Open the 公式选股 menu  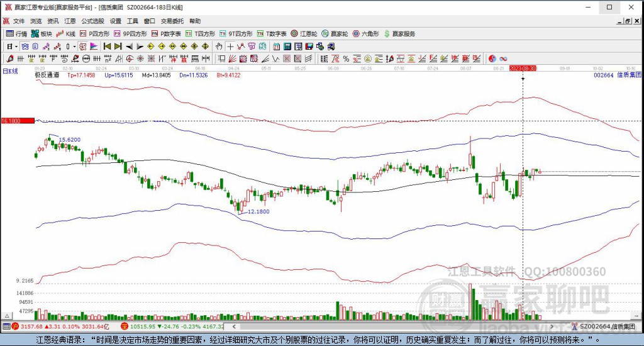[x=92, y=21]
